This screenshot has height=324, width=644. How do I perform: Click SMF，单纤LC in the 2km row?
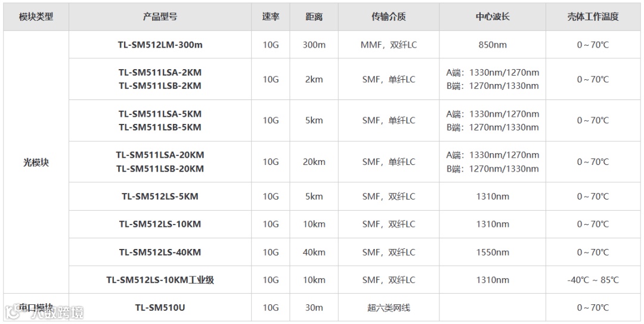389,80
